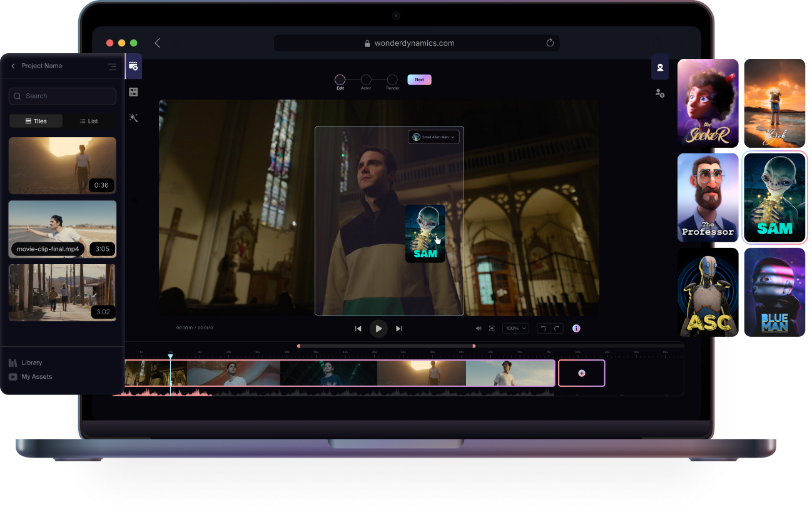Click the redo arrow

557,328
